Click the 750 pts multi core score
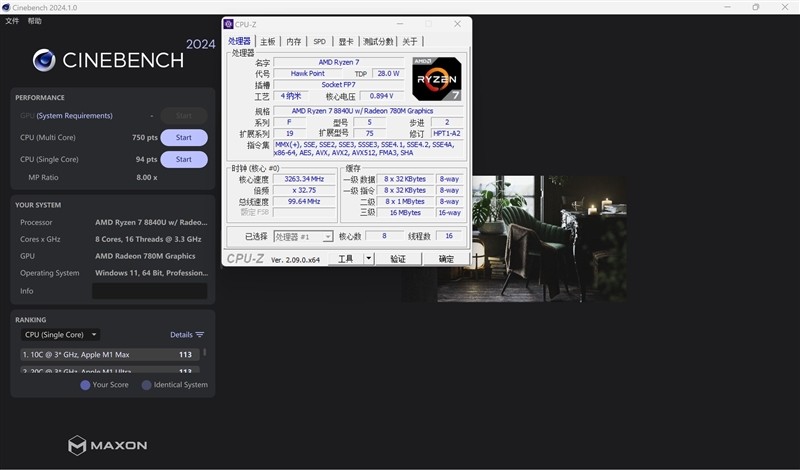This screenshot has width=800, height=470. (x=145, y=138)
